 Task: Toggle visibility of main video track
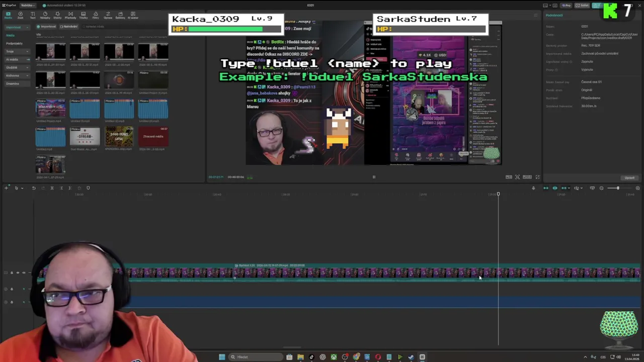[18, 273]
